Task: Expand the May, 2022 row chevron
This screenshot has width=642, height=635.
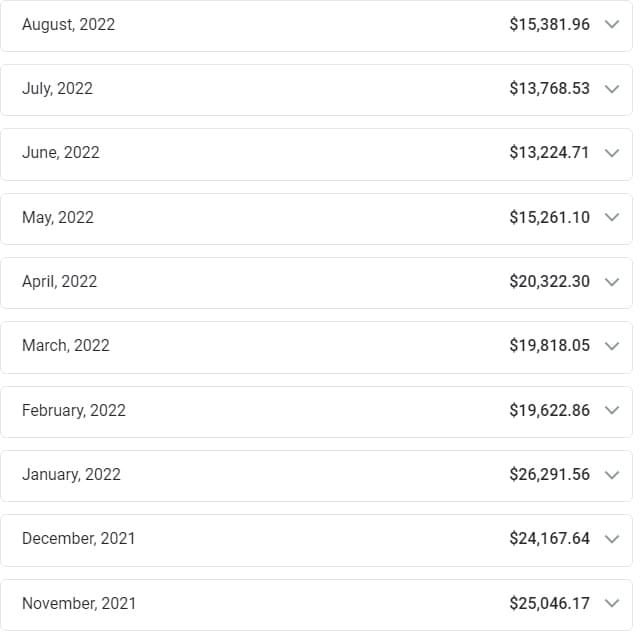Action: coord(613,217)
